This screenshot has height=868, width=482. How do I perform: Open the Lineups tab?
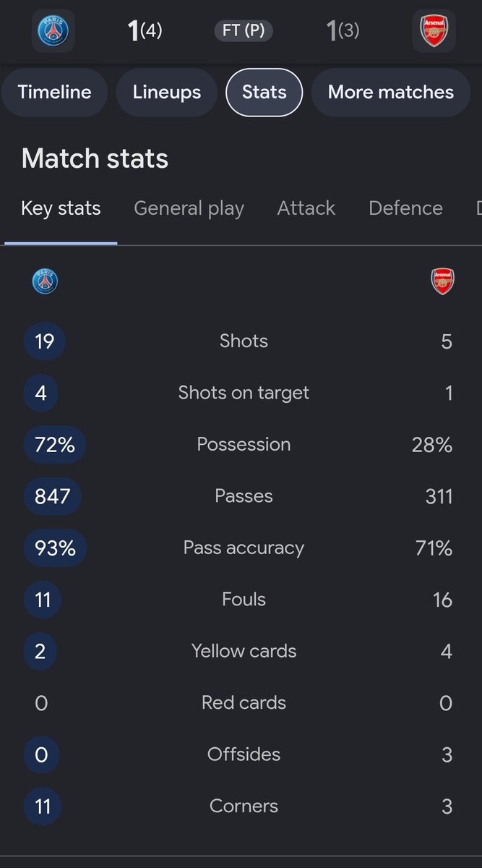click(167, 92)
